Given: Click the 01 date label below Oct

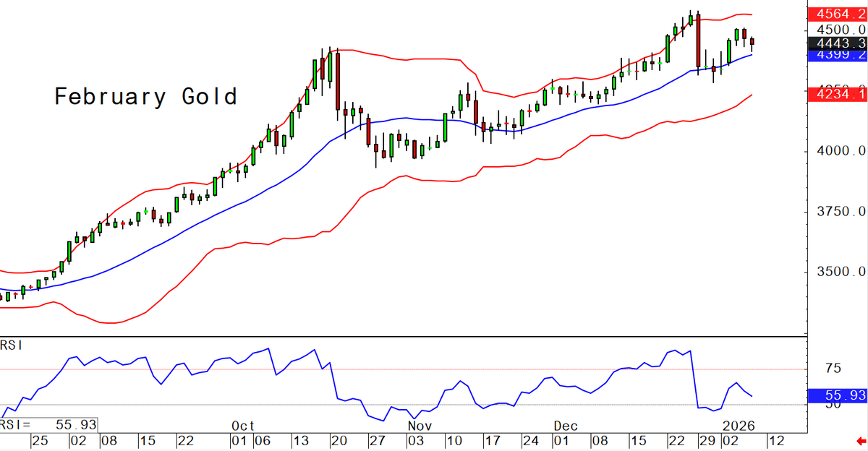Looking at the screenshot, I should tap(238, 439).
